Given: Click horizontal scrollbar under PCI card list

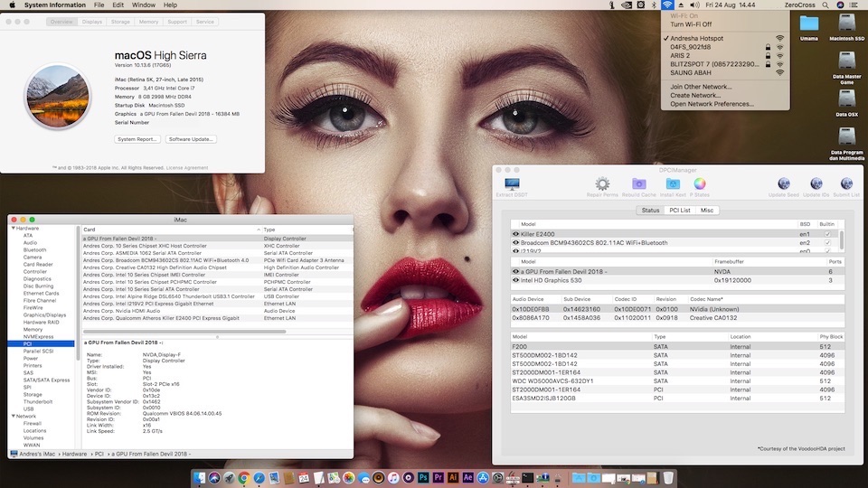Looking at the screenshot, I should [184, 332].
